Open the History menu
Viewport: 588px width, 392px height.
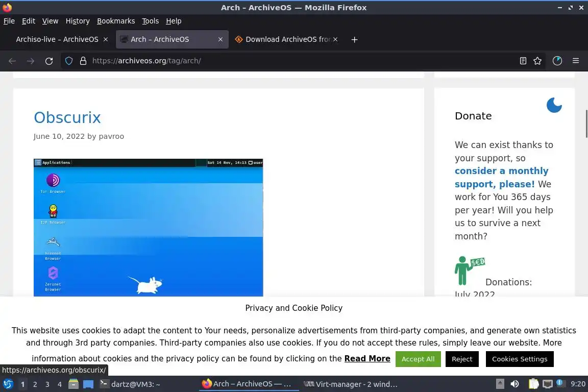78,21
